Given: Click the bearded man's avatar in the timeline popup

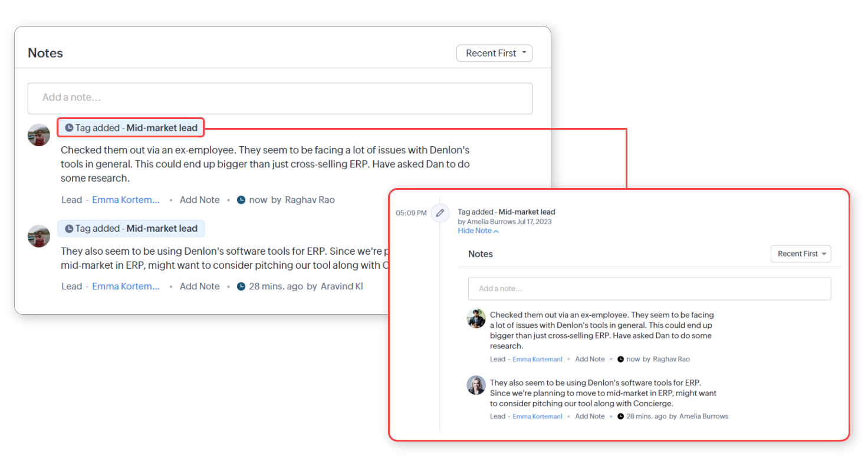Looking at the screenshot, I should [x=476, y=319].
